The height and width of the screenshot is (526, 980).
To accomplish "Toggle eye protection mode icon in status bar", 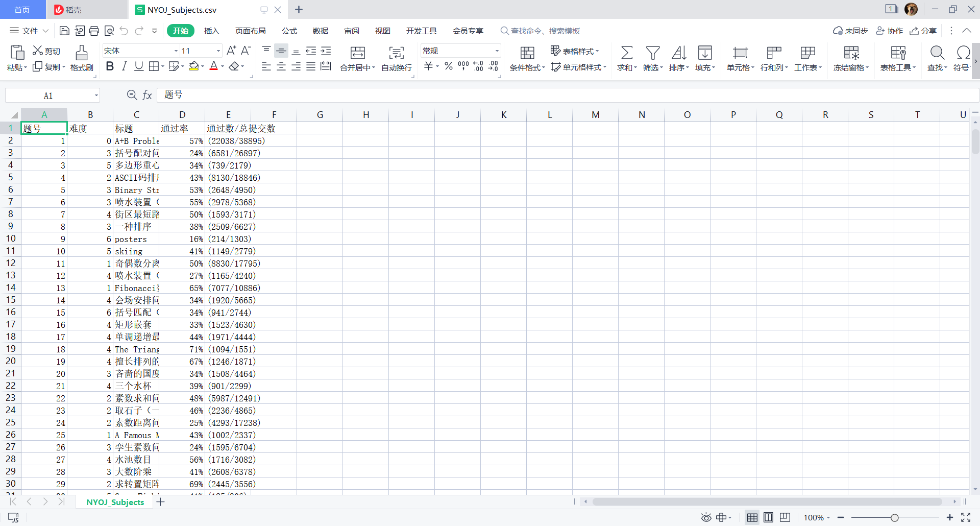I will pyautogui.click(x=706, y=518).
